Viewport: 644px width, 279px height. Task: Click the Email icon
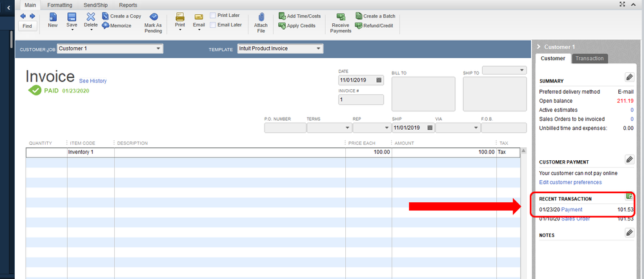[x=199, y=17]
